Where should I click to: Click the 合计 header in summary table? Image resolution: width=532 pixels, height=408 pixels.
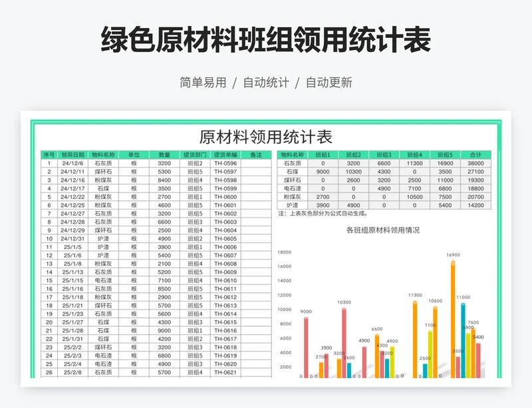click(x=475, y=152)
